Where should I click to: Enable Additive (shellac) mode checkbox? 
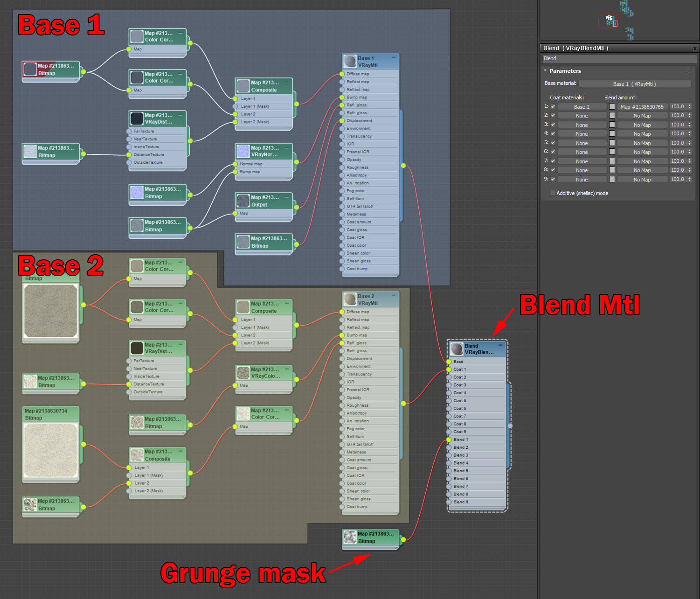click(x=553, y=193)
